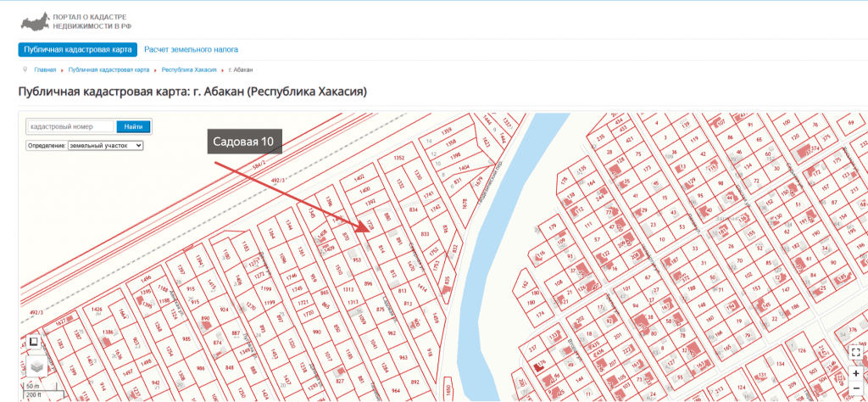Focus the 'кадастровый номер' input field

tap(70, 126)
